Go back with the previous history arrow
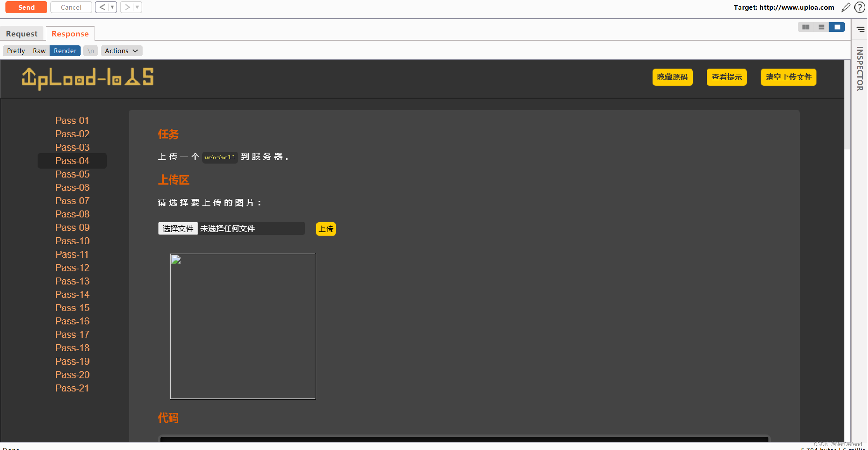The image size is (868, 450). click(102, 7)
